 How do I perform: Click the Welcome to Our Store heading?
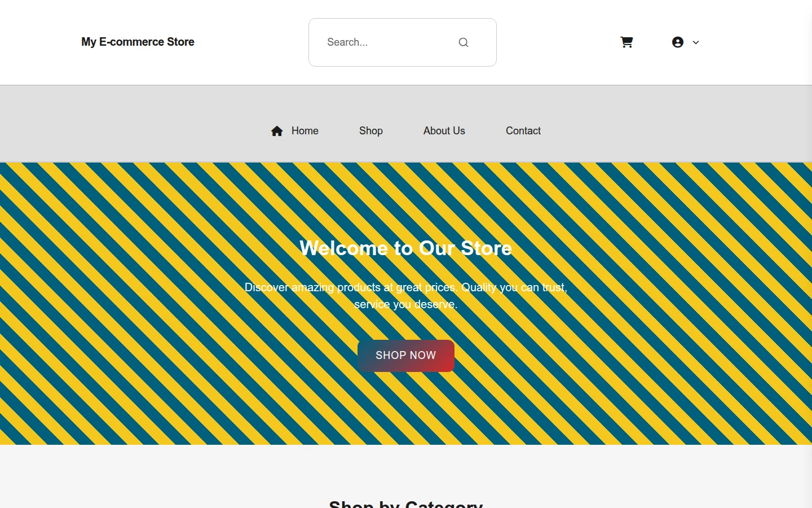coord(406,248)
